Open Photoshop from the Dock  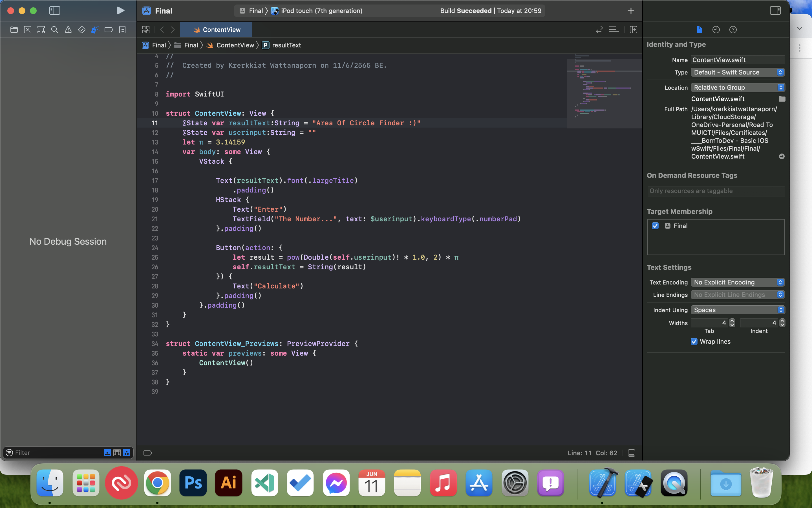[193, 483]
